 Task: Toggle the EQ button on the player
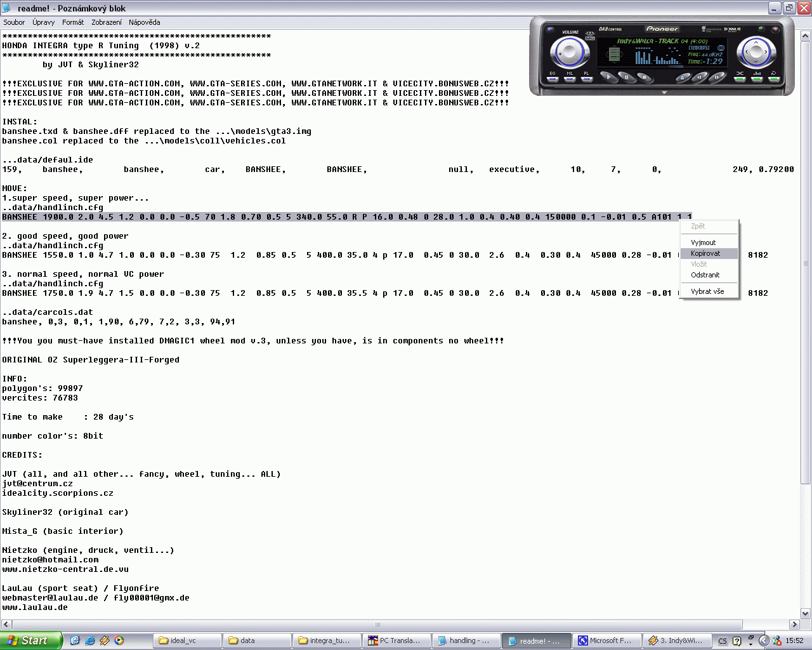(x=553, y=78)
